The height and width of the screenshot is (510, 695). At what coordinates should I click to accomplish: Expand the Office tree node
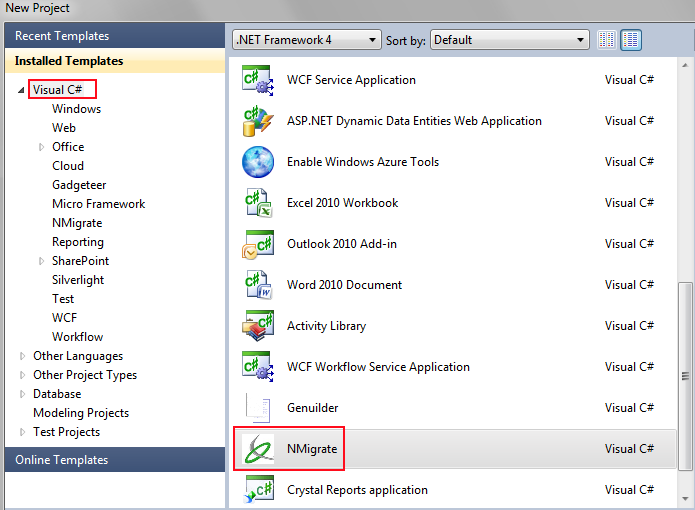click(41, 147)
